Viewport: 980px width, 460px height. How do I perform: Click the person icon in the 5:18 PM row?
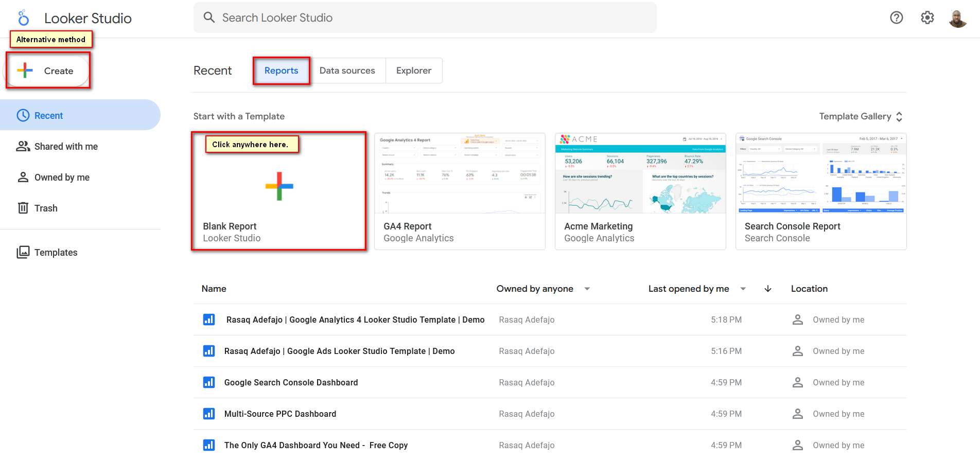(798, 320)
